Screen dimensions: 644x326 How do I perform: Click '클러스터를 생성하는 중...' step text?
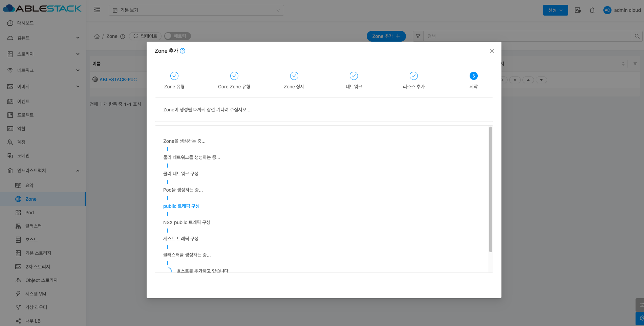[187, 255]
